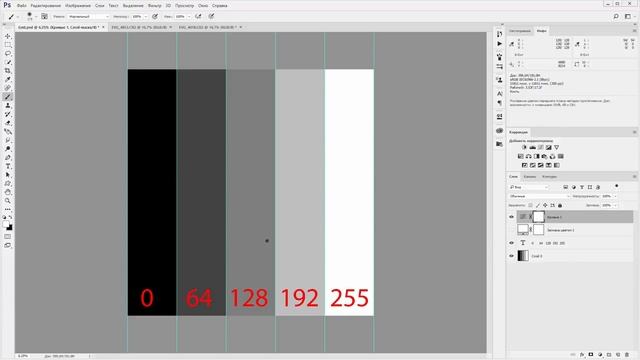
Task: Add a Threshold adjustment layer
Action: [540, 165]
